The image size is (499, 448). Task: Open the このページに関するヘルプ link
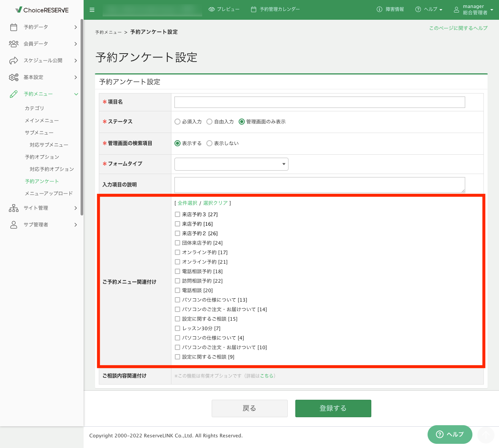(x=458, y=28)
